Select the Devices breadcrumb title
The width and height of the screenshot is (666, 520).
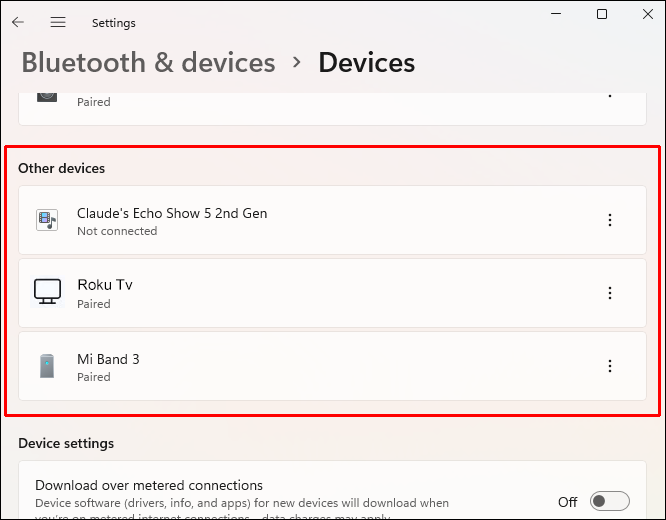click(366, 62)
